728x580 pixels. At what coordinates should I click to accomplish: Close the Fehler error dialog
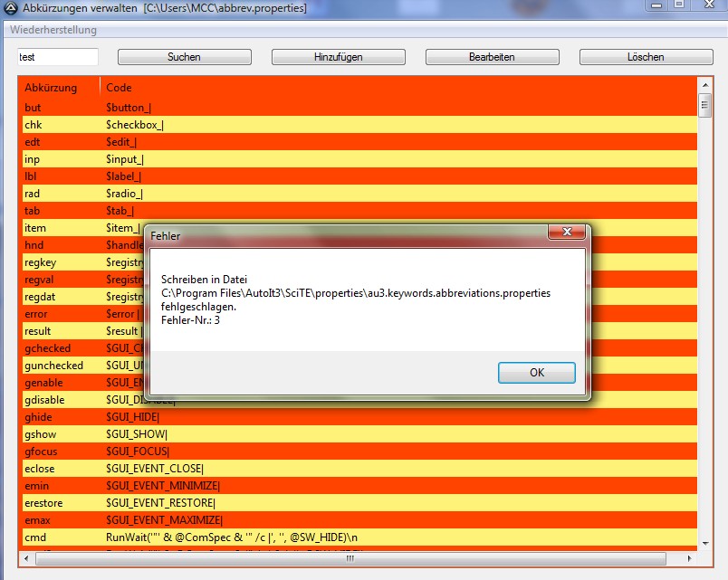click(567, 234)
